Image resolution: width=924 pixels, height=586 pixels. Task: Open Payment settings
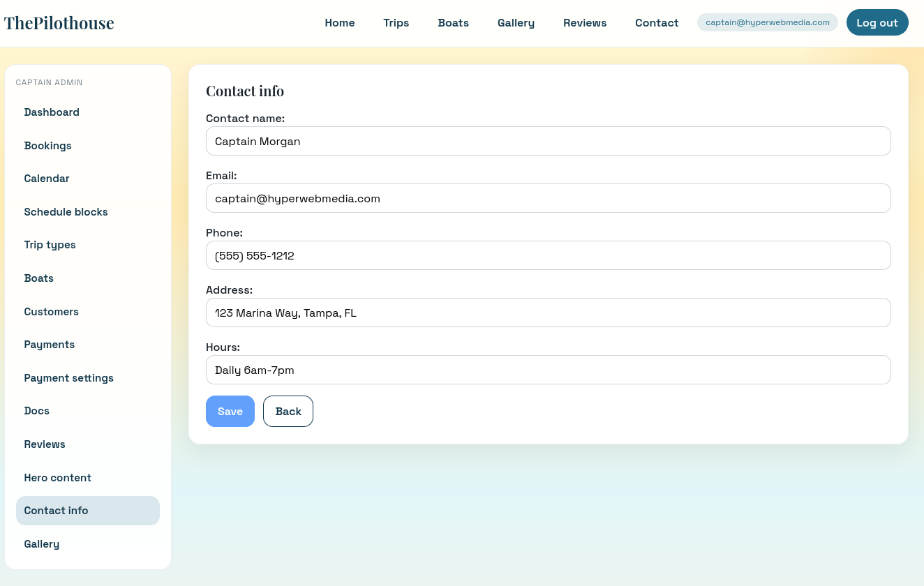coord(68,378)
